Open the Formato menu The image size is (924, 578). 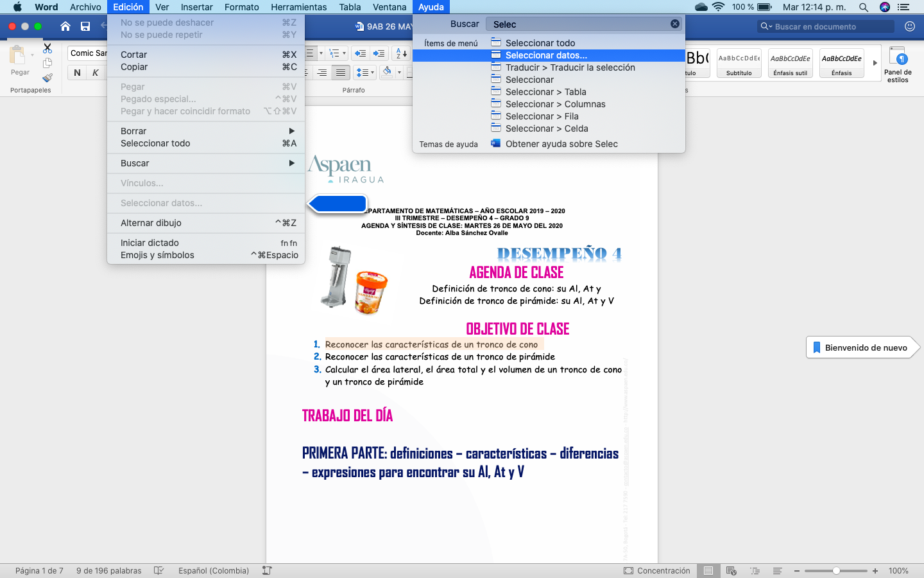coord(241,7)
